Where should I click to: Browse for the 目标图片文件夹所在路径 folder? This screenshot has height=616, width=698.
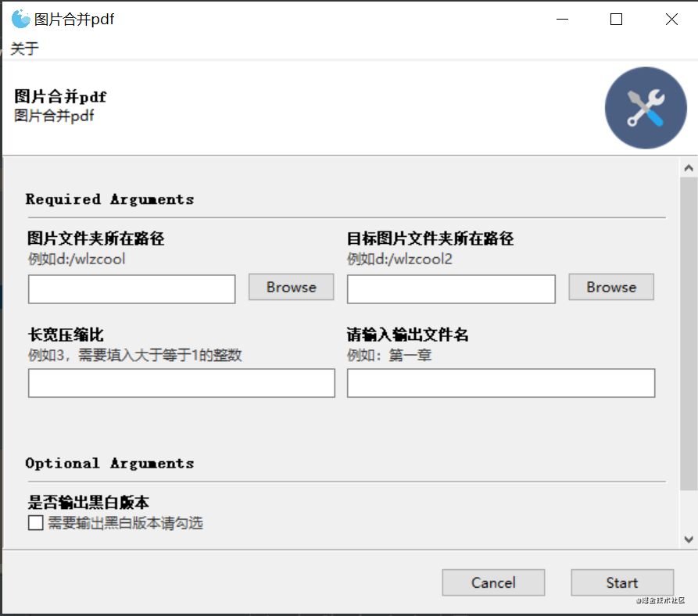(x=611, y=287)
